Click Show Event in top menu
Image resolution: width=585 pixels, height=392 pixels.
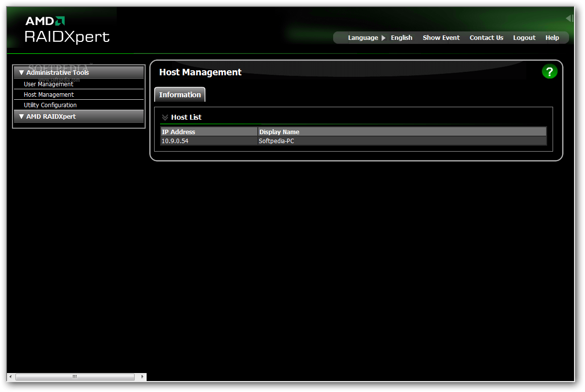(x=441, y=38)
